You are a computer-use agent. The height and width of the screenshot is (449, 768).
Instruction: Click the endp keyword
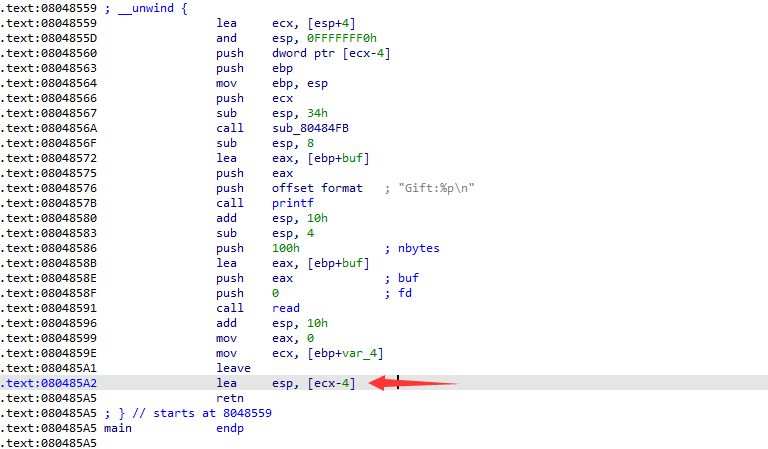click(x=230, y=428)
